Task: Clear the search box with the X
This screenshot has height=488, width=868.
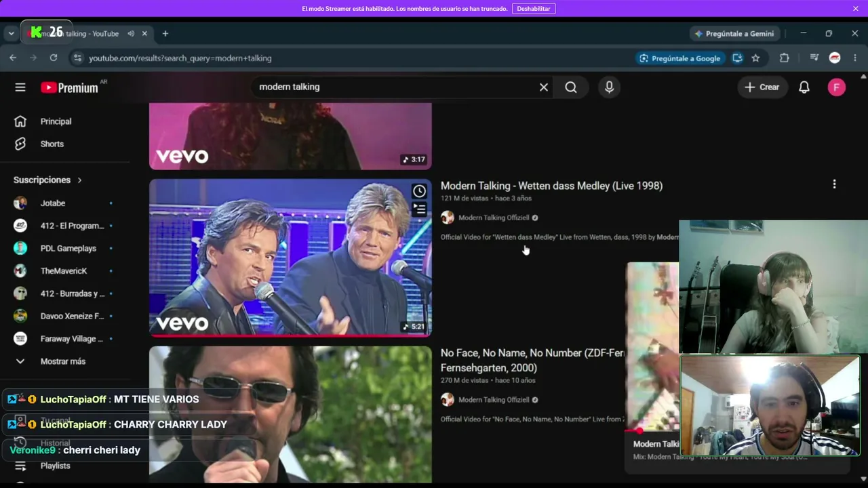Action: click(x=544, y=87)
